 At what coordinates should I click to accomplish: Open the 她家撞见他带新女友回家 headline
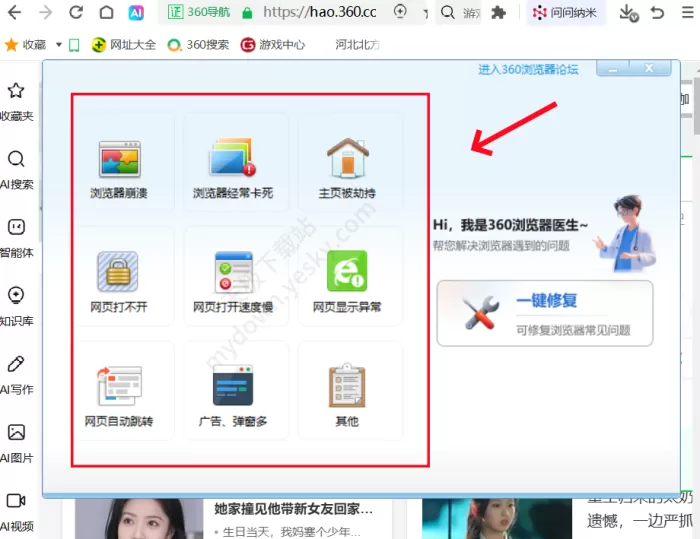coord(293,509)
